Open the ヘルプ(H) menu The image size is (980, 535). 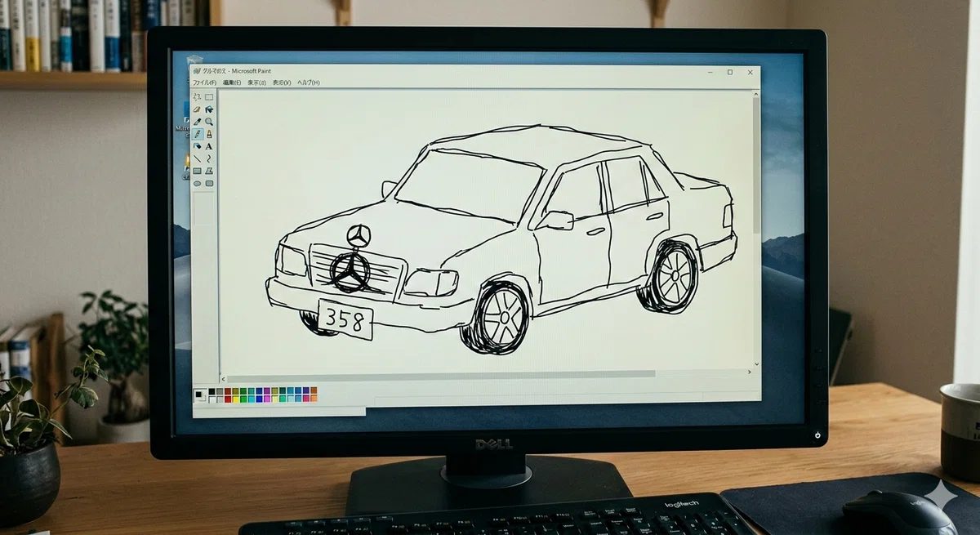[x=309, y=82]
